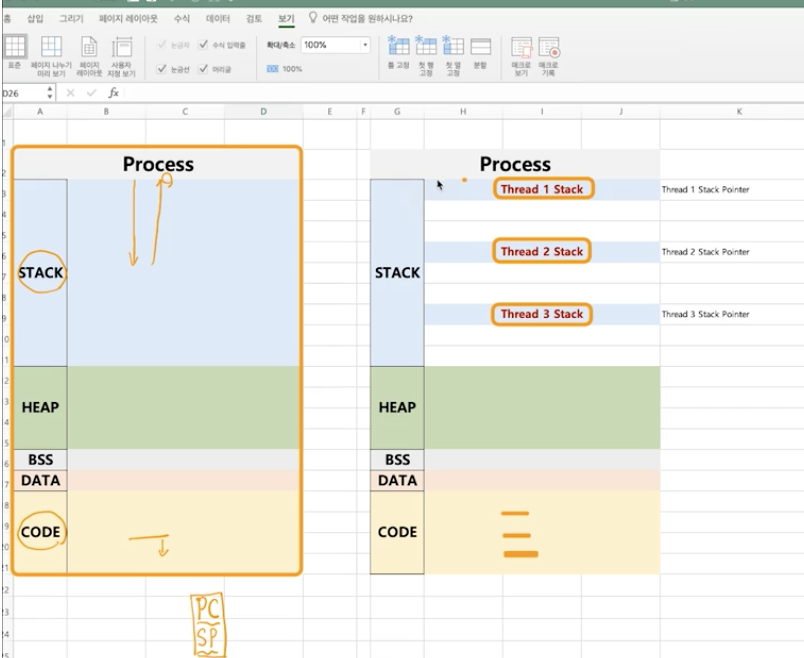The image size is (804, 658).
Task: Select column K header
Action: [x=739, y=112]
